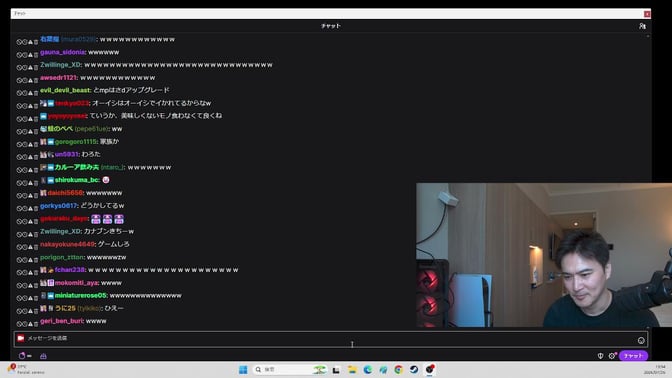672x378 pixels.
Task: Open the community users list icon
Action: tap(642, 26)
